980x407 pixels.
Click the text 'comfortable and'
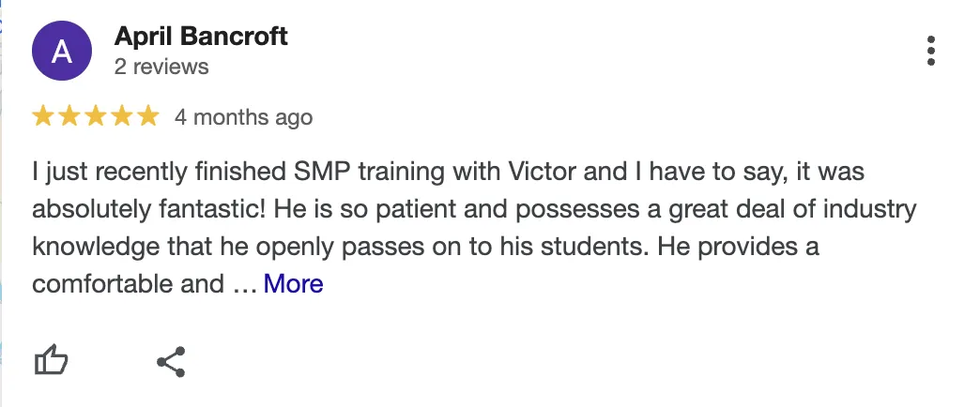(127, 283)
